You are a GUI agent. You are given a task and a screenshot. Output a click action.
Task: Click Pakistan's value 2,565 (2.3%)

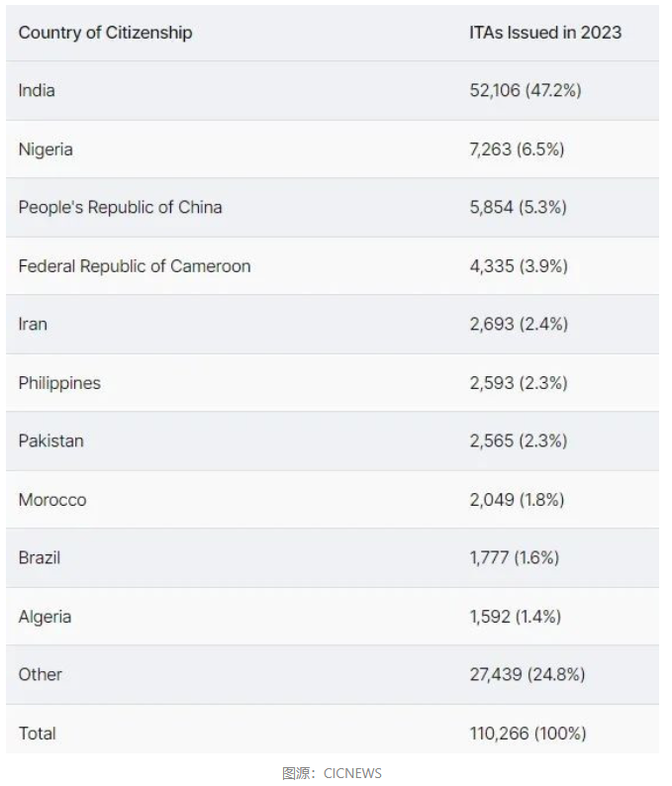coord(519,441)
